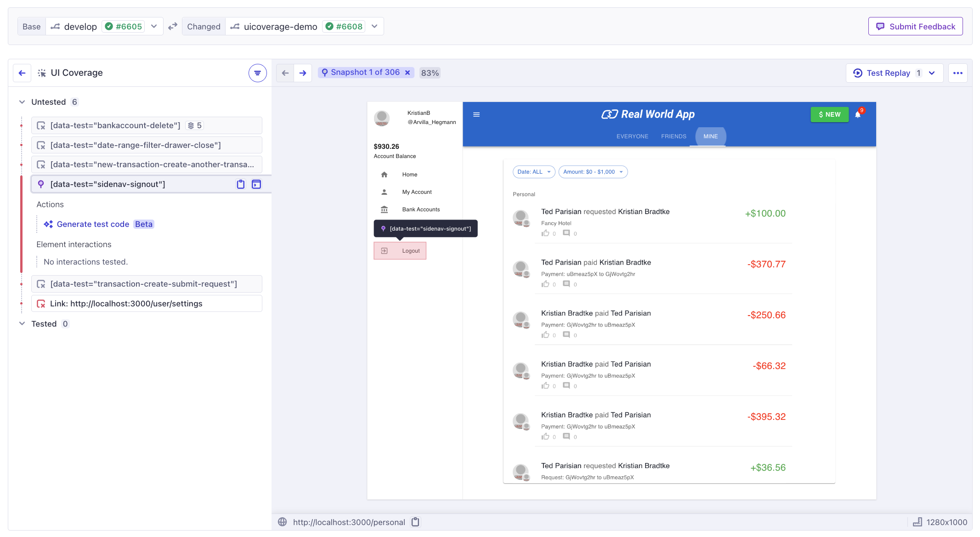
Task: Open the uicoverage-demo changed branch dropdown
Action: pos(374,27)
